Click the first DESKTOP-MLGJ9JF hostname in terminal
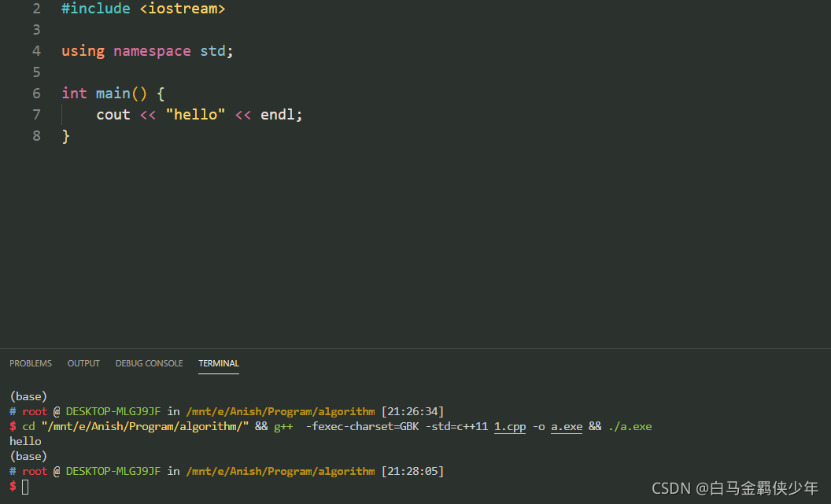831x504 pixels. pos(113,411)
